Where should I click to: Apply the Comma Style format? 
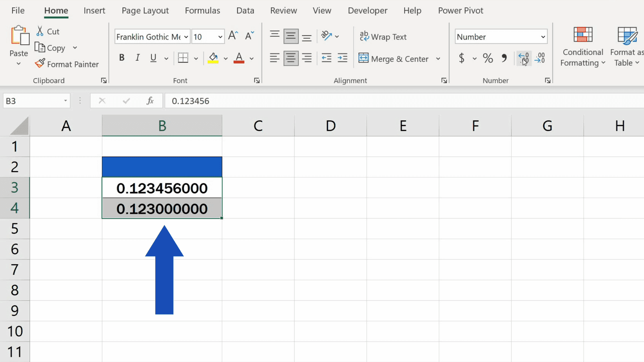[x=504, y=58]
